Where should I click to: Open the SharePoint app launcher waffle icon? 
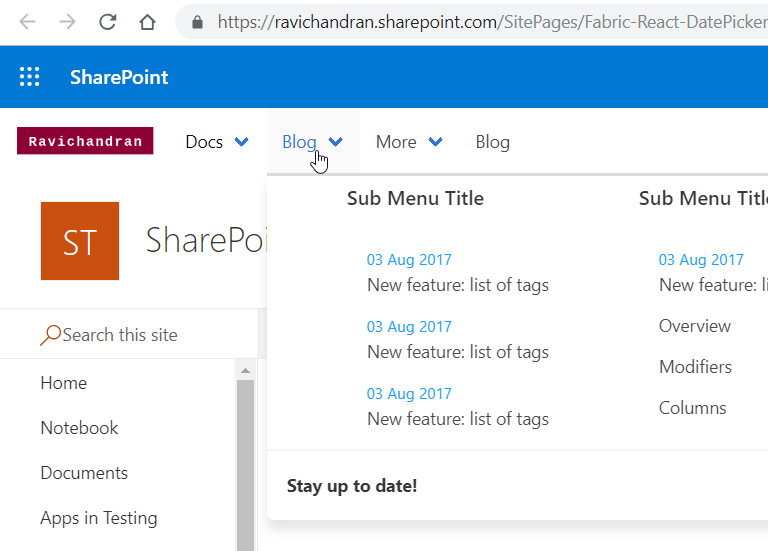[30, 77]
